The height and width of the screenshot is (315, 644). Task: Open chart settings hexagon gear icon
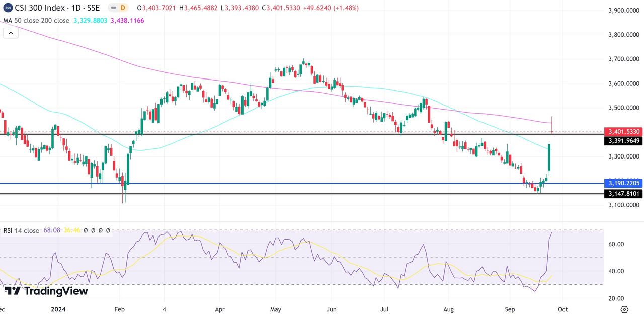[624, 309]
